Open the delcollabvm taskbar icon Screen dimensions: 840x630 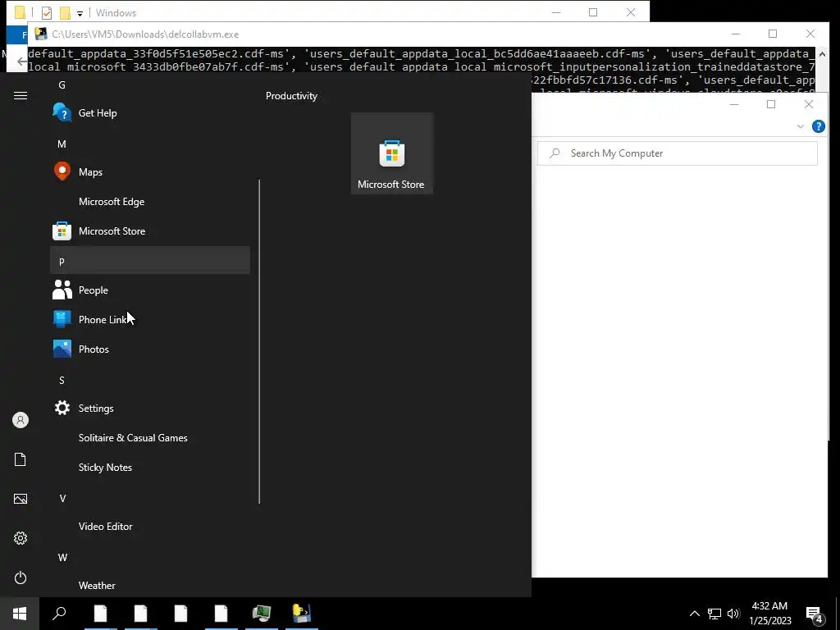[302, 614]
